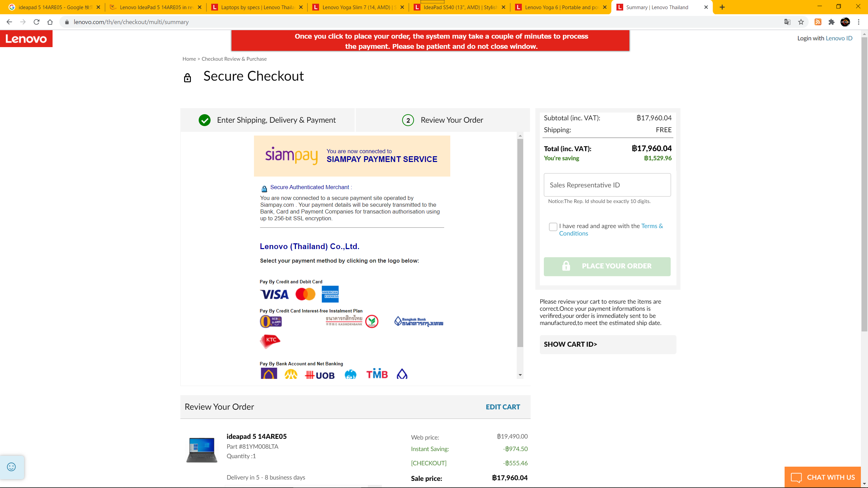Screen dimensions: 868x488
Task: Close the Summary Lenovo Thailand tab
Action: [x=706, y=7]
